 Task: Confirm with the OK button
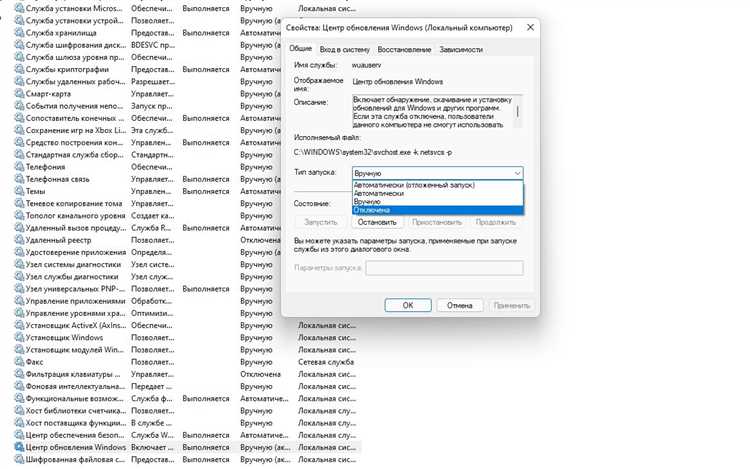408,305
